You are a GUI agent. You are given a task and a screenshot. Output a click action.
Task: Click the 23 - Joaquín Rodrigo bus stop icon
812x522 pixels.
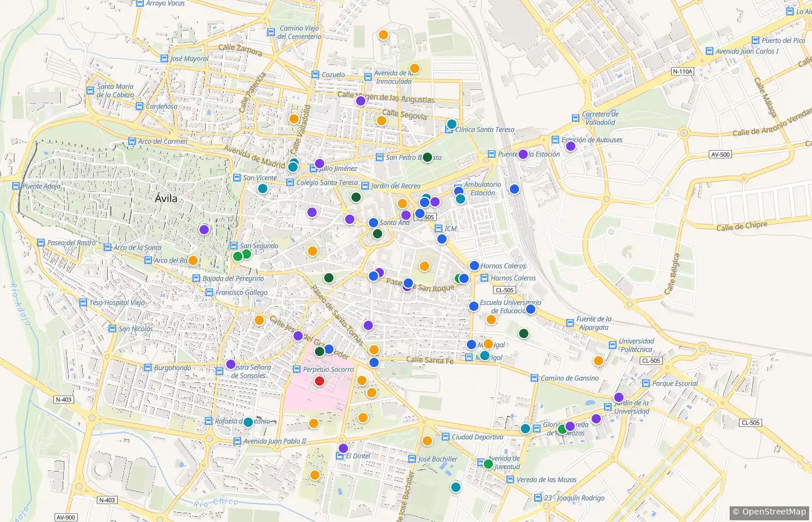click(x=537, y=498)
